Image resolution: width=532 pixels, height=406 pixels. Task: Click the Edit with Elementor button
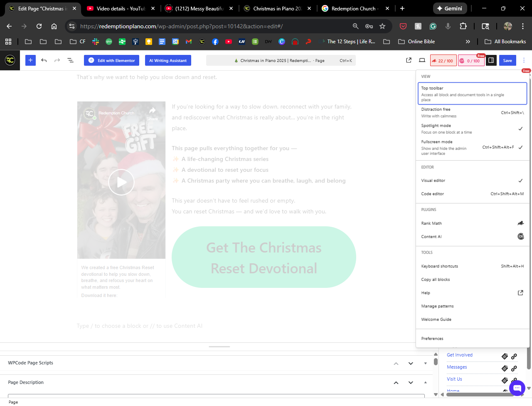(x=112, y=60)
